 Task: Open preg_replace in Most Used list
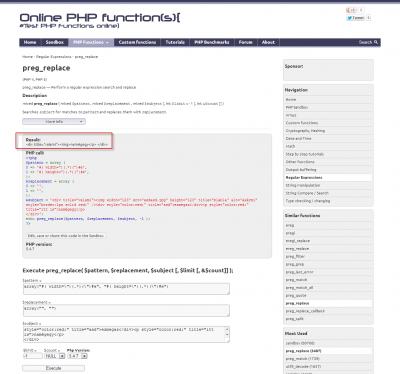pos(328,351)
